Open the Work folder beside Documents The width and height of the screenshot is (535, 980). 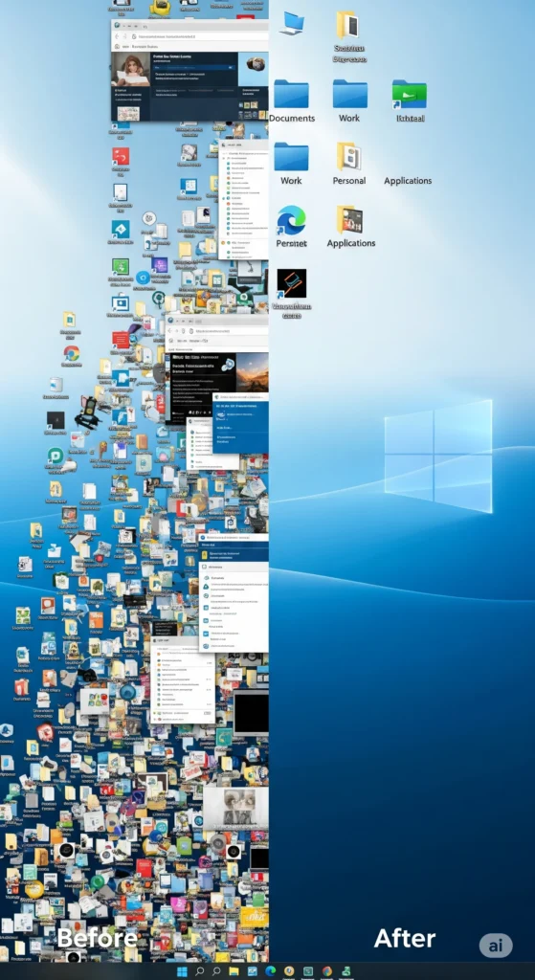pyautogui.click(x=350, y=95)
